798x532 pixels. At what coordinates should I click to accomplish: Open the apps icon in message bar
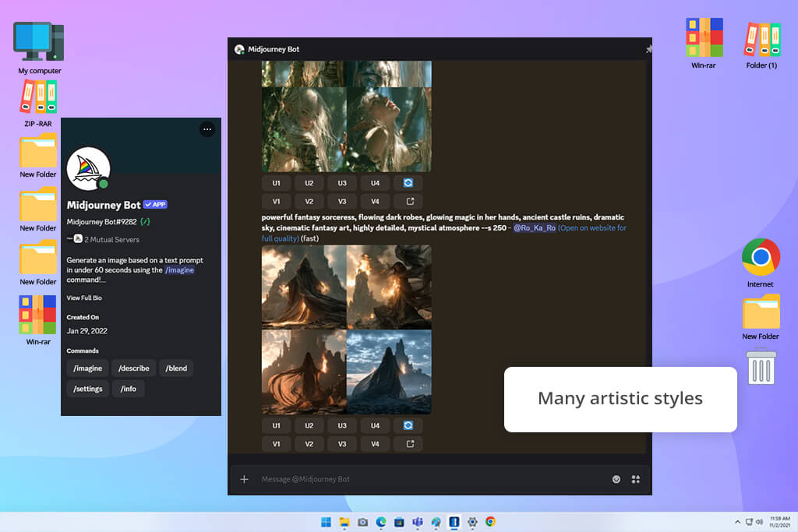(x=636, y=479)
